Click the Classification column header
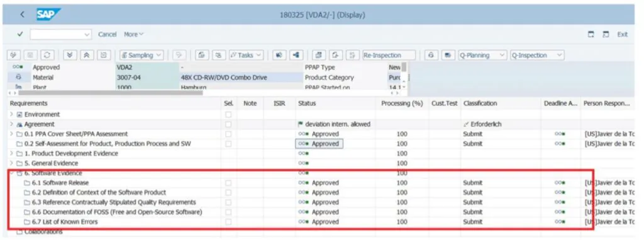The image size is (644, 240). point(480,103)
